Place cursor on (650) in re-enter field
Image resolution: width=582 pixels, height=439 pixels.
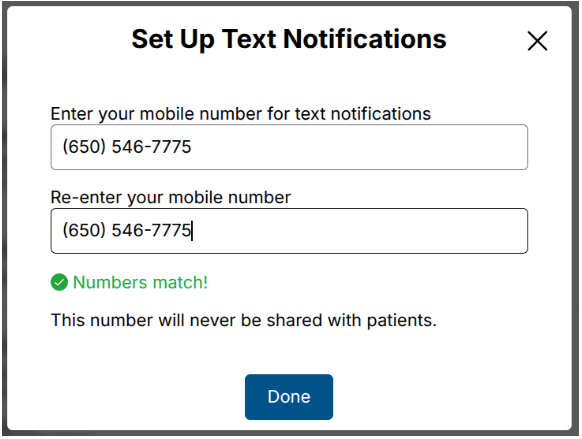pos(84,230)
